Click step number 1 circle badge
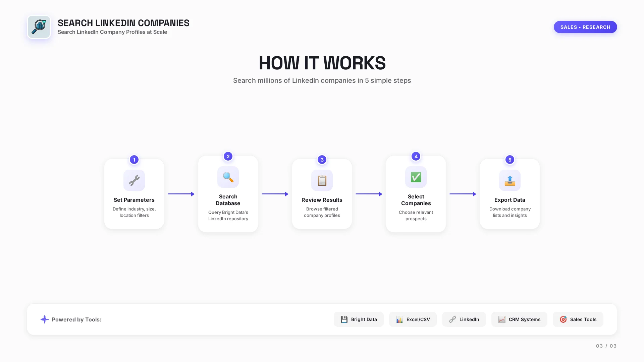Viewport: 644px width, 362px height. point(134,160)
